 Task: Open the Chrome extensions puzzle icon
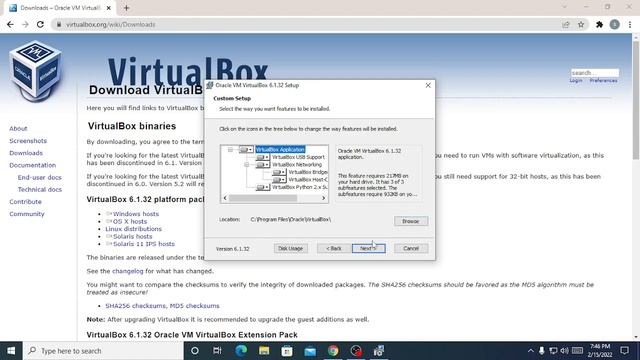click(599, 24)
